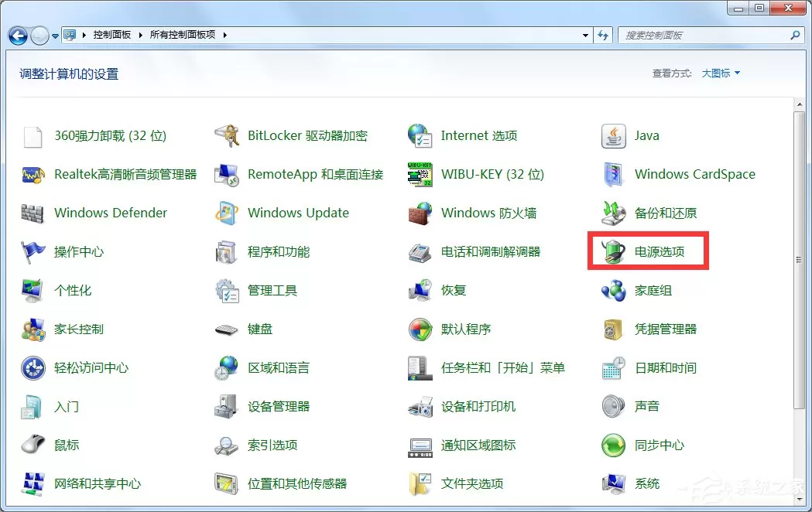Click the Windows Defender wall icon
The image size is (812, 512).
tap(33, 213)
